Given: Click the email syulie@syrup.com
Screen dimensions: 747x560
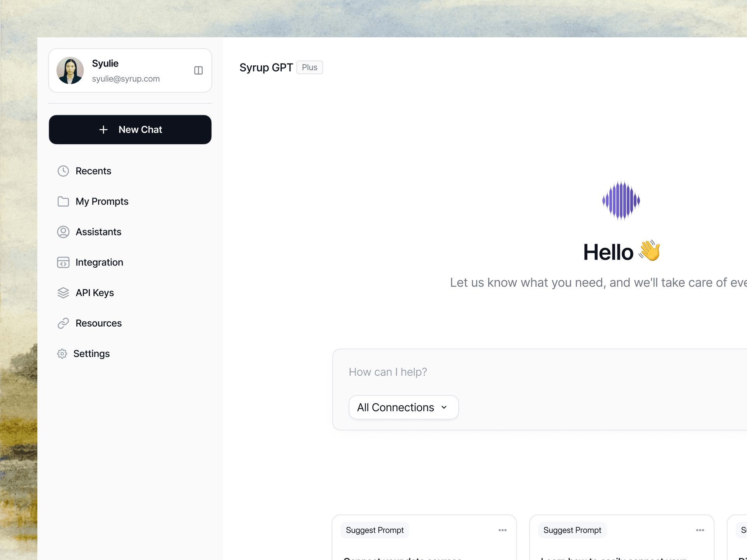Looking at the screenshot, I should (x=126, y=79).
